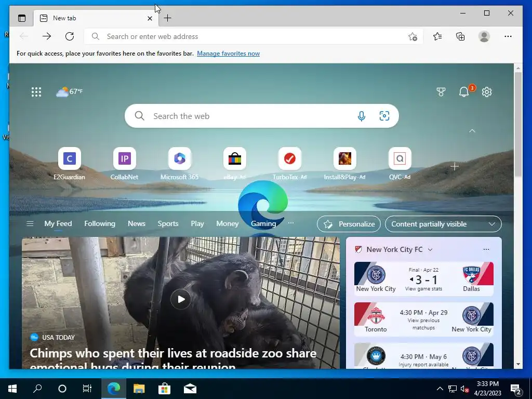Add a new quick link with plus icon
Image resolution: width=532 pixels, height=399 pixels.
click(455, 167)
